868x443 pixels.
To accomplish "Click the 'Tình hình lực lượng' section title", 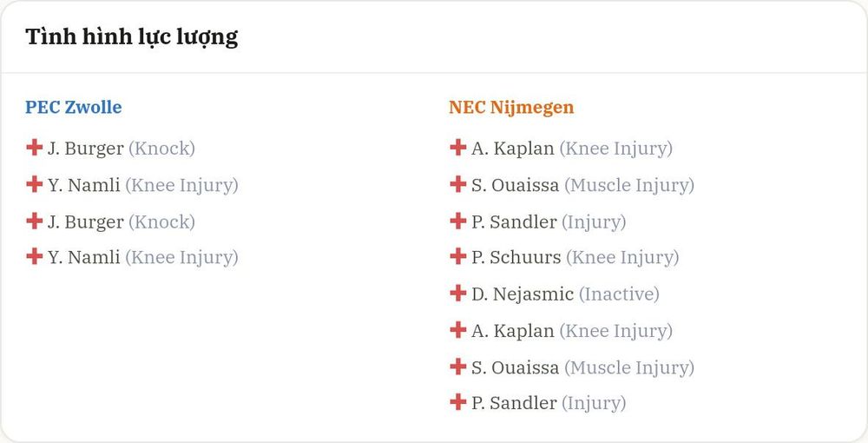I will coord(132,37).
